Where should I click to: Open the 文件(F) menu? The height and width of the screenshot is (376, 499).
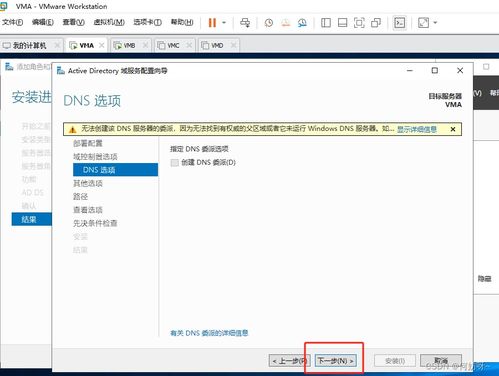12,22
